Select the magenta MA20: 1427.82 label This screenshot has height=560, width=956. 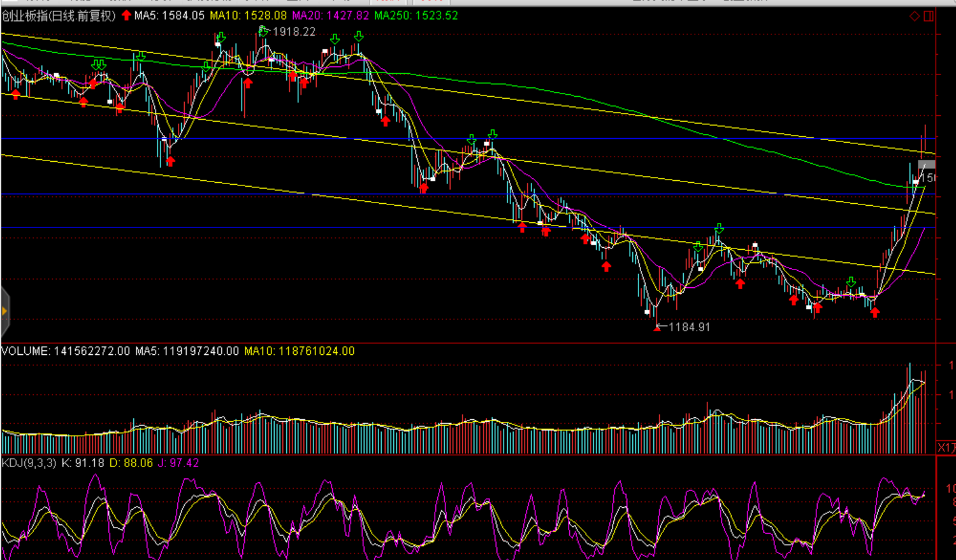(x=330, y=16)
